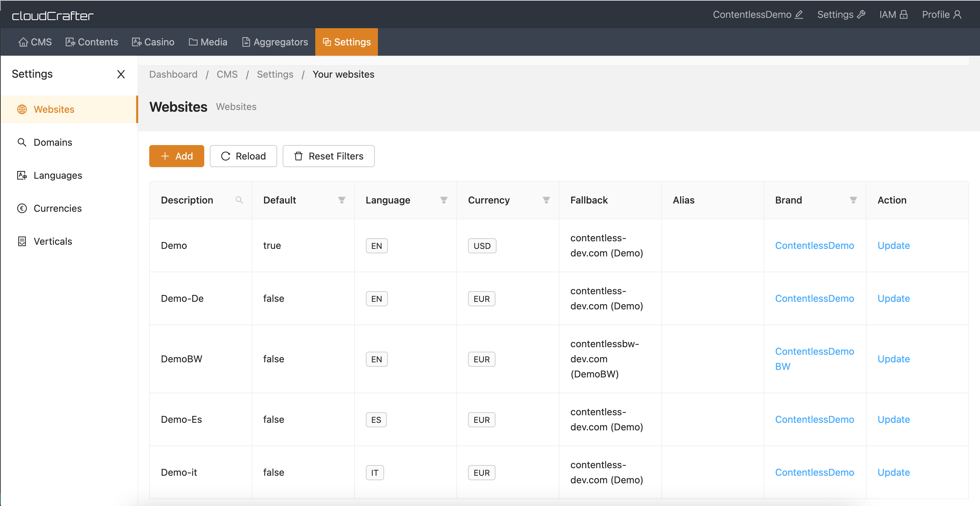Click the CMS breadcrumb link
The image size is (980, 506).
(227, 74)
